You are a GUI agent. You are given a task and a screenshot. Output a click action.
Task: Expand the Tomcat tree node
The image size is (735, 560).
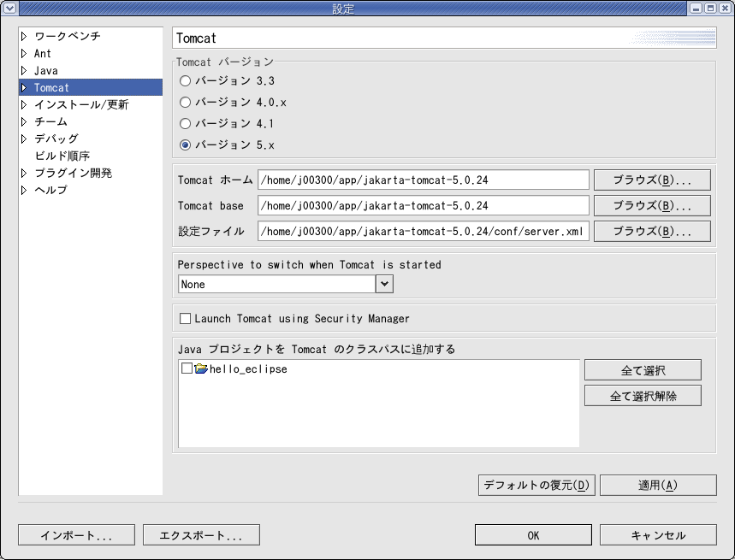[x=24, y=87]
